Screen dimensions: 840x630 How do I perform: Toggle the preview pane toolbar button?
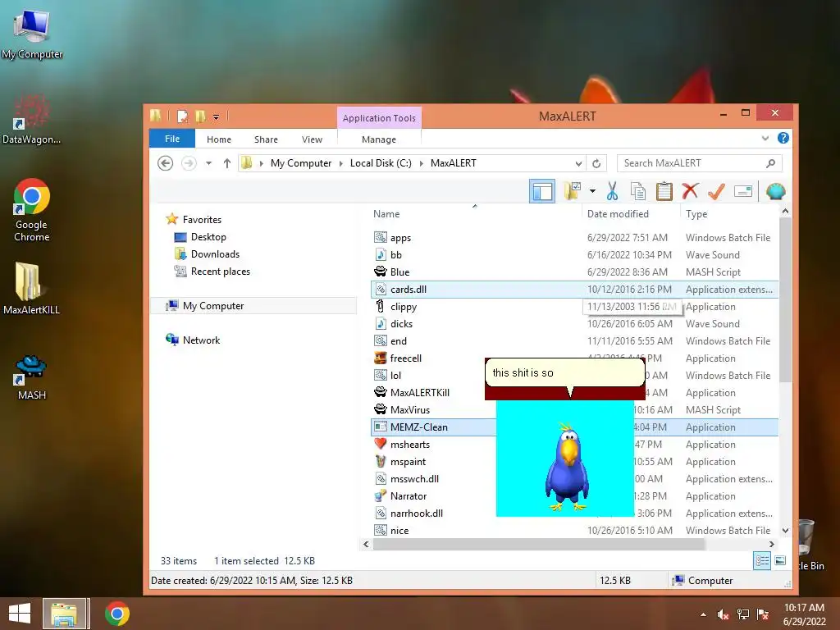pyautogui.click(x=541, y=191)
